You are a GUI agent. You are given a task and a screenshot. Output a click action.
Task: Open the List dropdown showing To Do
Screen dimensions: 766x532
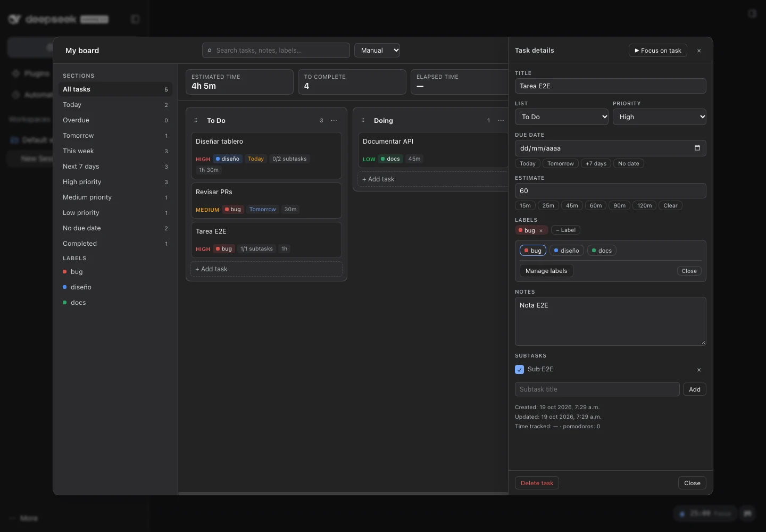[562, 117]
